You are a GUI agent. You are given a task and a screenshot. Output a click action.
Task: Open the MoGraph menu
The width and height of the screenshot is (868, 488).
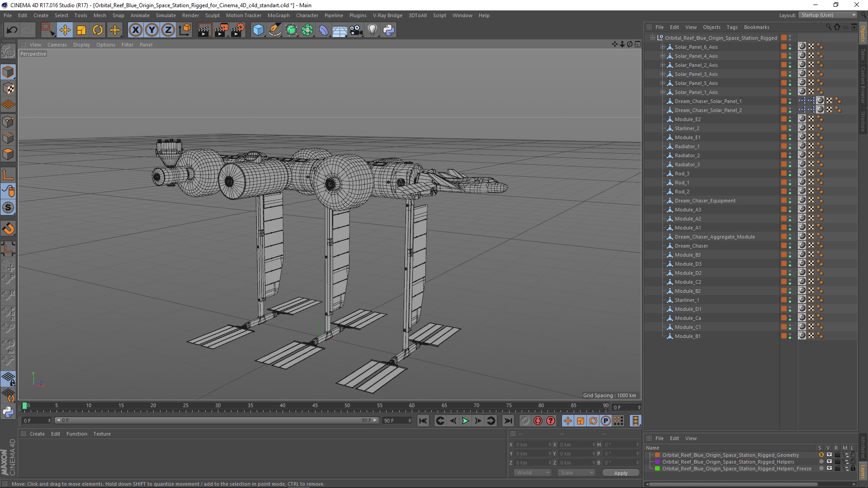(x=278, y=15)
